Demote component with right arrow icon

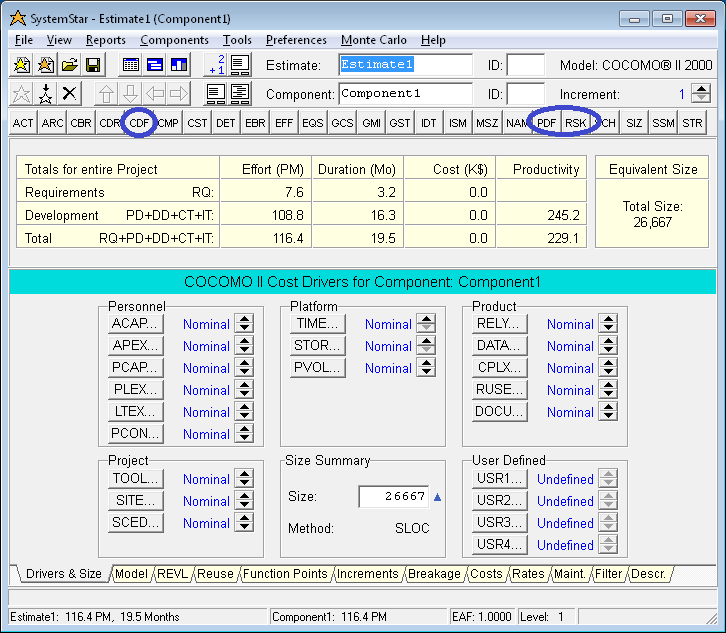click(x=179, y=94)
